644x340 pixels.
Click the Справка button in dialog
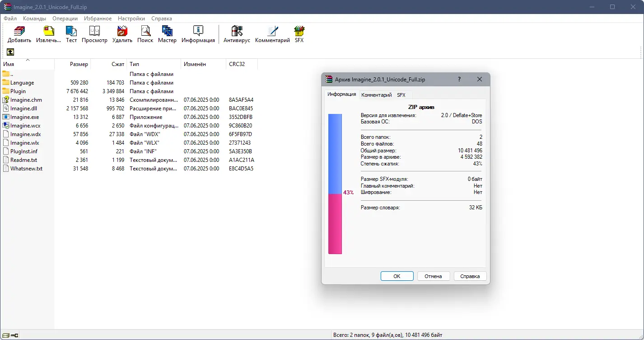coord(470,276)
